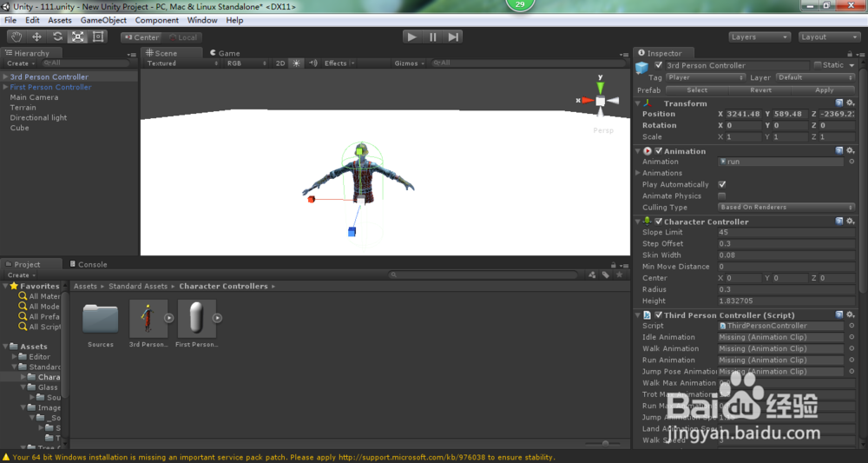Click the red X axis gizmo cone
Viewport: 868px width, 463px height.
(x=588, y=100)
